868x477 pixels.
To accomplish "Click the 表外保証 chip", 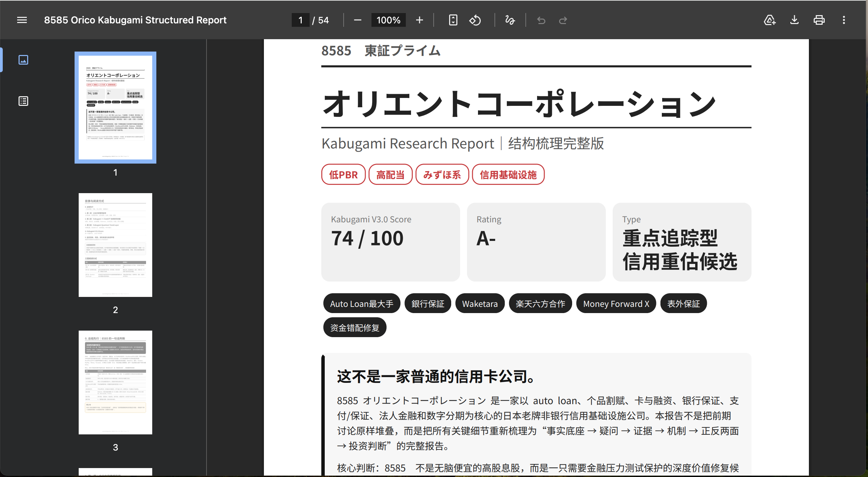I will click(x=683, y=303).
